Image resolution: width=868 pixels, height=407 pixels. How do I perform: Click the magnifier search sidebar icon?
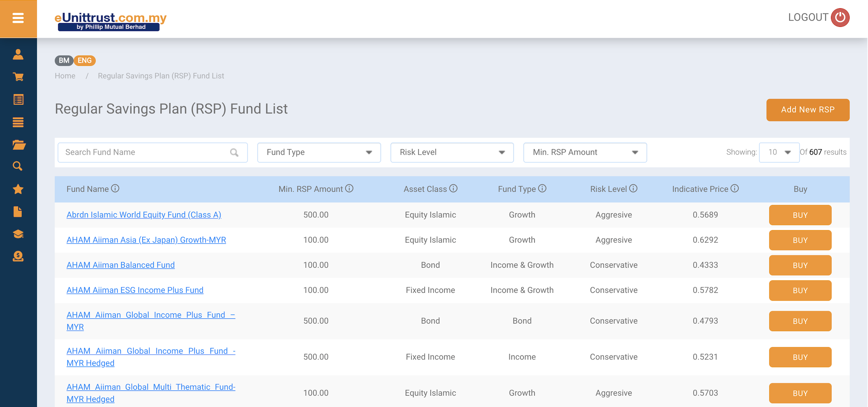[x=18, y=166]
